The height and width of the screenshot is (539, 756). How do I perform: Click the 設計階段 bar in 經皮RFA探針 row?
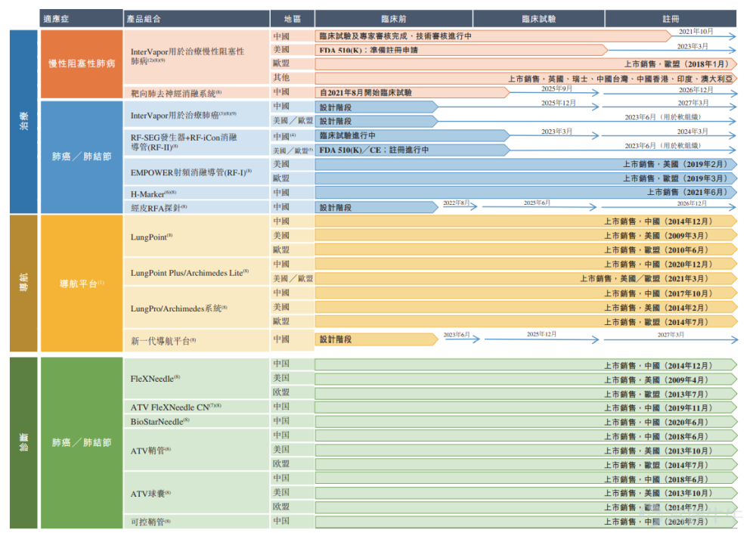[376, 207]
